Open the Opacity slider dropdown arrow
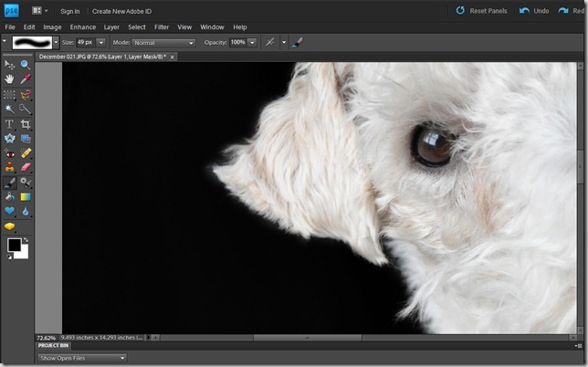 click(252, 42)
